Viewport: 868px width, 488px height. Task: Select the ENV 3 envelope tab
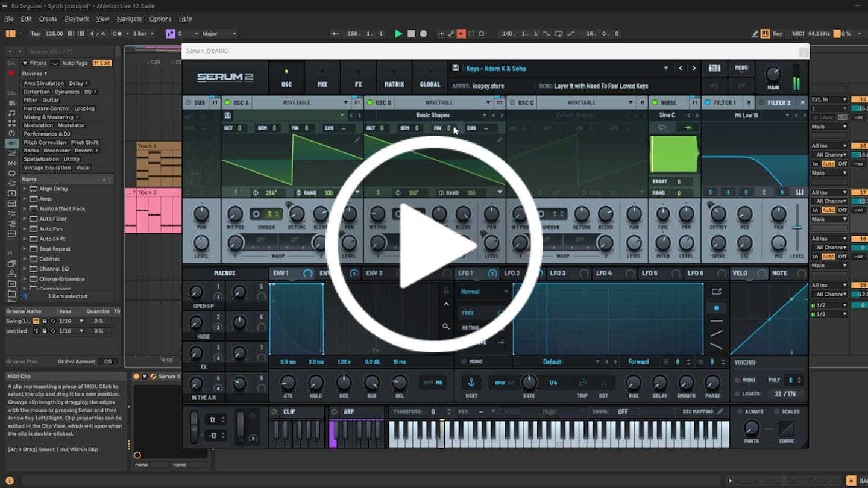[x=374, y=274]
